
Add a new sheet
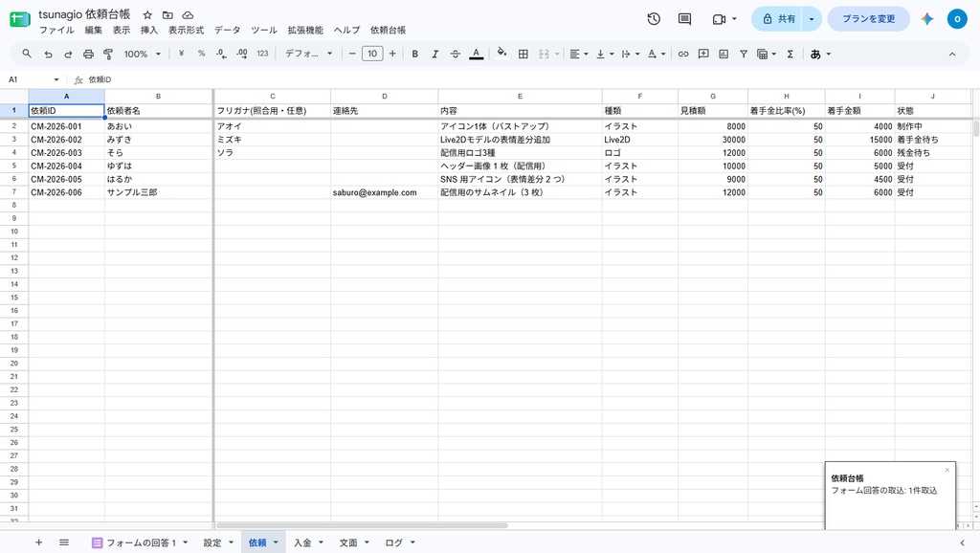click(38, 542)
